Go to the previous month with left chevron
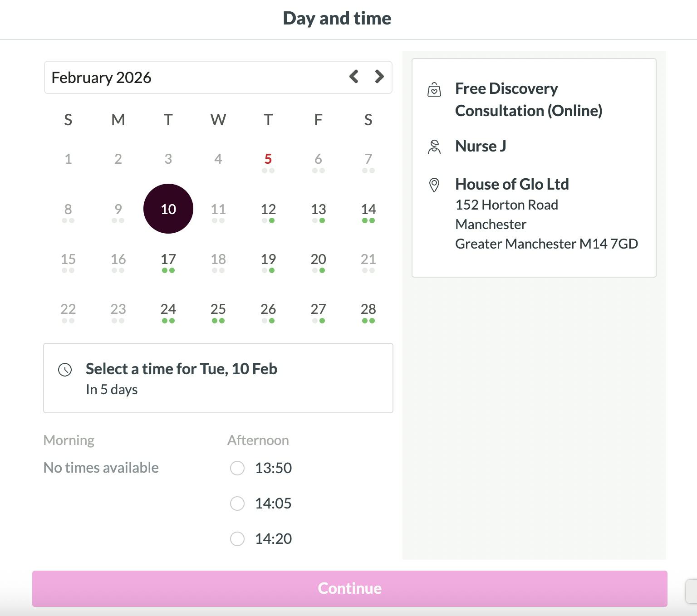Screen dimensions: 697x616 pyautogui.click(x=354, y=77)
